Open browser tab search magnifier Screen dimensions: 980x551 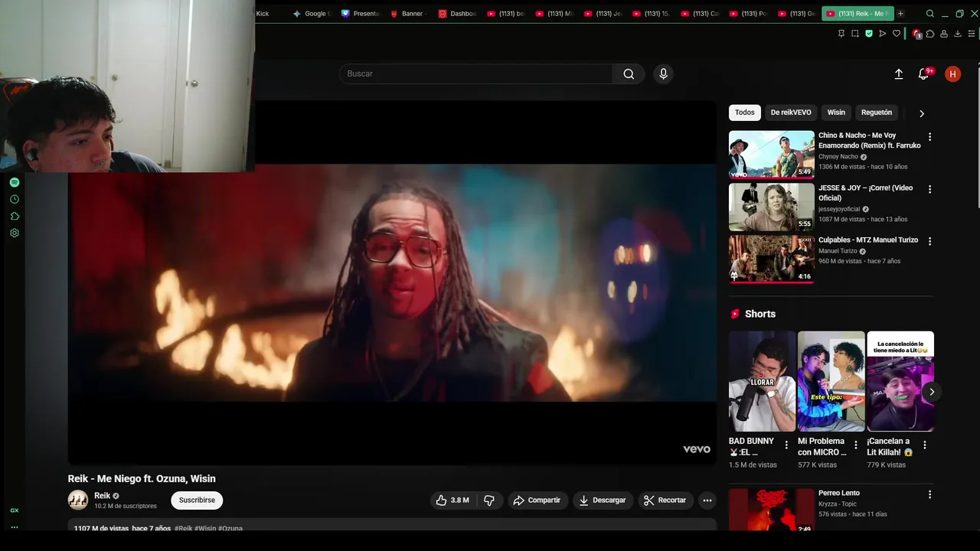930,14
